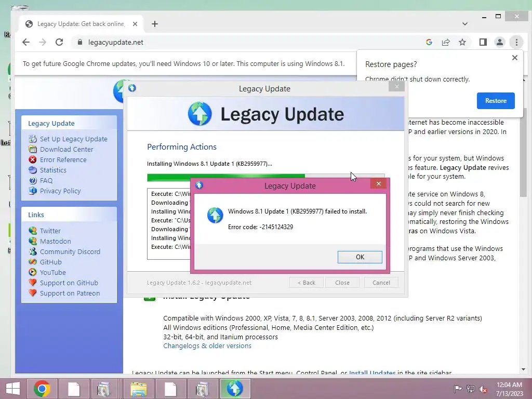Open Download Center sidebar link
Viewport: 532px width, 399px height.
click(66, 149)
